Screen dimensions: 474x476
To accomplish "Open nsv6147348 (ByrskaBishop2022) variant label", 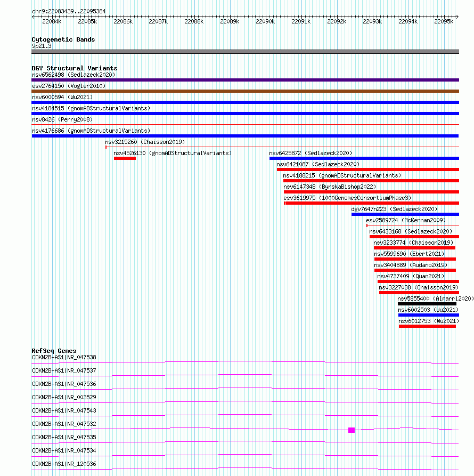I will click(x=330, y=187).
